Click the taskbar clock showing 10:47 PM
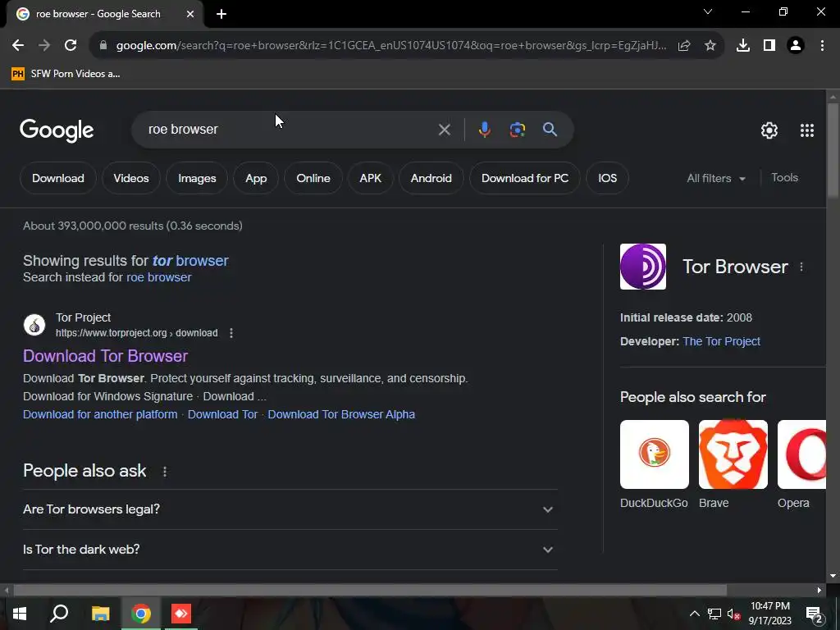The image size is (840, 630). [x=769, y=614]
